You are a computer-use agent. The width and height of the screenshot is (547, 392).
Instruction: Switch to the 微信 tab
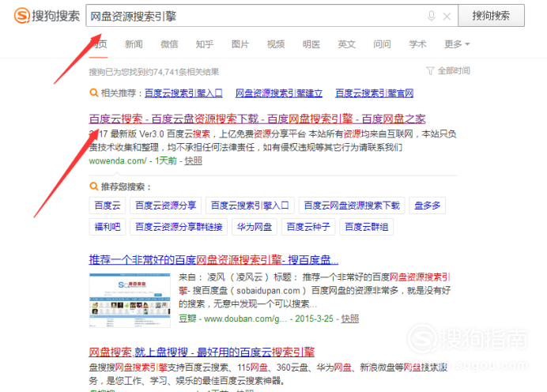point(169,44)
